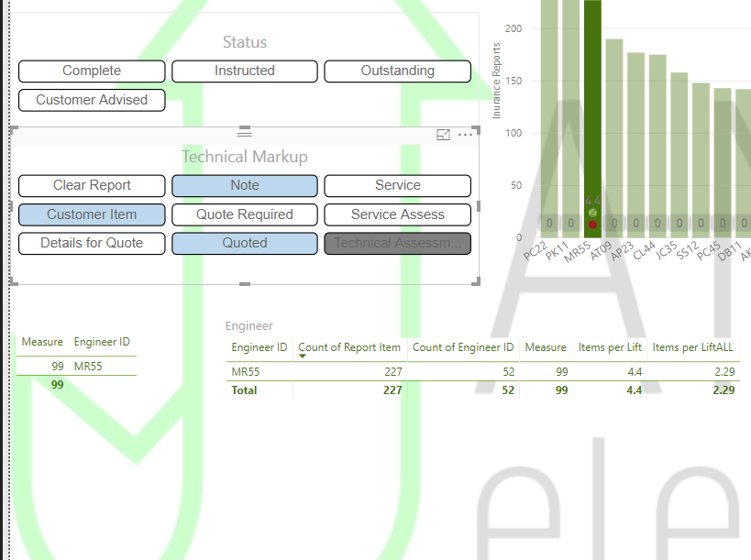751x560 pixels.
Task: Open More options ellipsis on Technical Markup slicer
Action: pyautogui.click(x=465, y=135)
